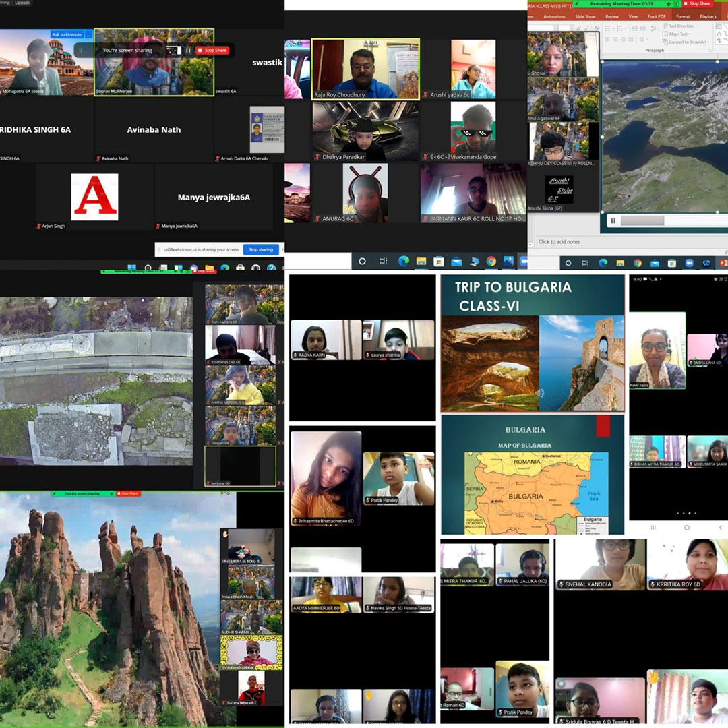The width and height of the screenshot is (728, 728).
Task: Click the red Stop Share button beside the pause icon
Action: (x=216, y=50)
